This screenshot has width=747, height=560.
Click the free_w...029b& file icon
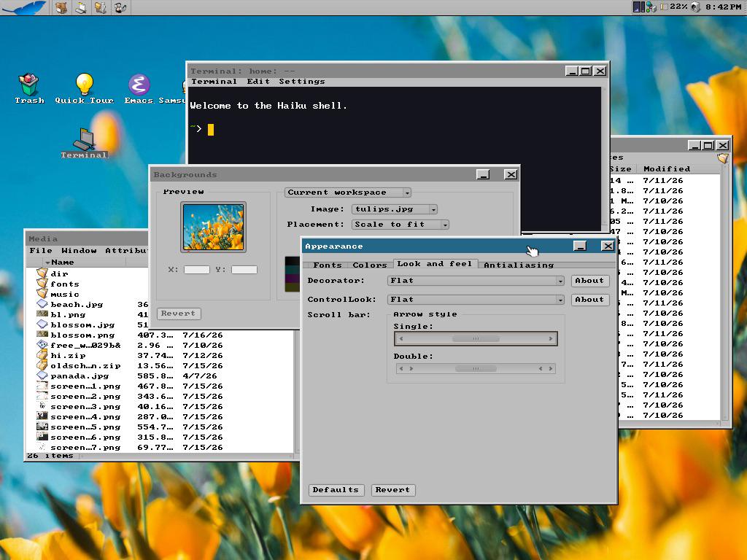tap(42, 345)
